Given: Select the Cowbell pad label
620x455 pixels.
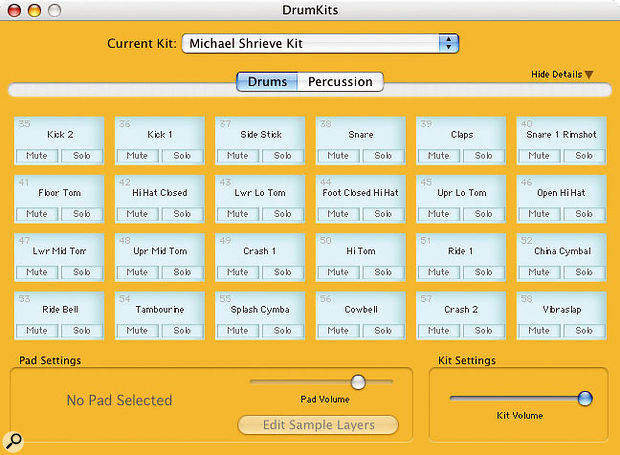Looking at the screenshot, I should [361, 310].
